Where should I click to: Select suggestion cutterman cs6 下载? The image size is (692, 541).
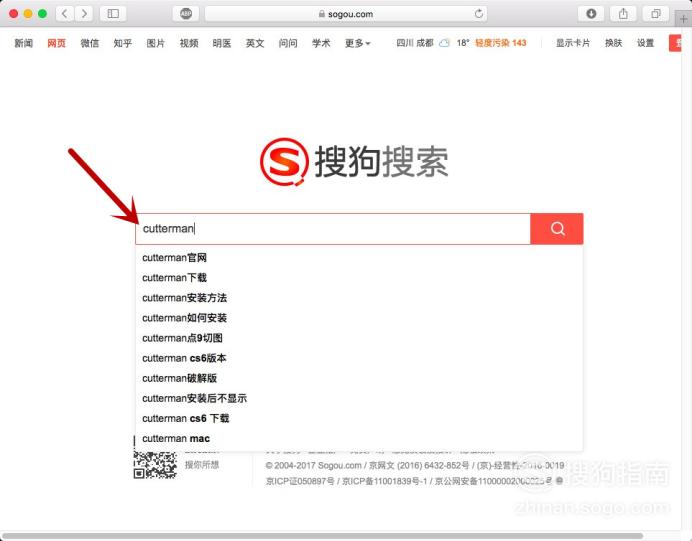click(359, 418)
